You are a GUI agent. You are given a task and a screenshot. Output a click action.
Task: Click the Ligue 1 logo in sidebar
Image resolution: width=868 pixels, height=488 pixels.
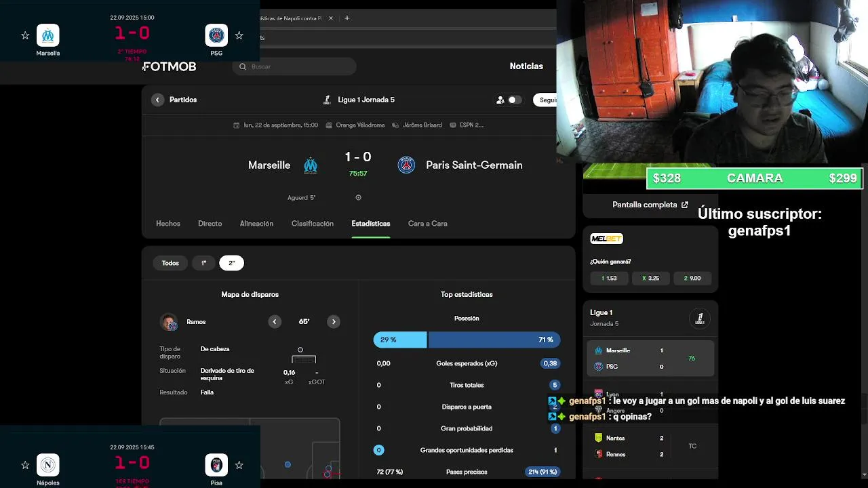coord(700,318)
